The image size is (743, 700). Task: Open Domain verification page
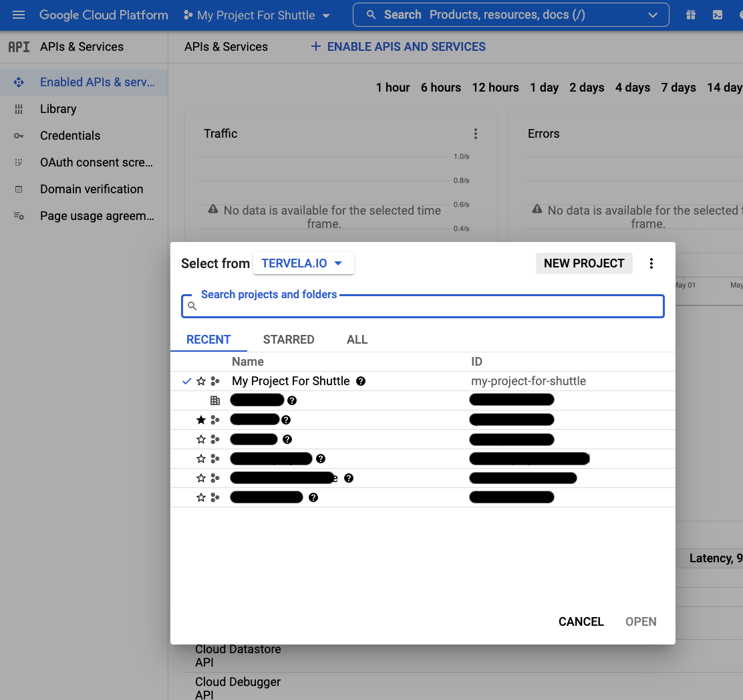(84, 189)
